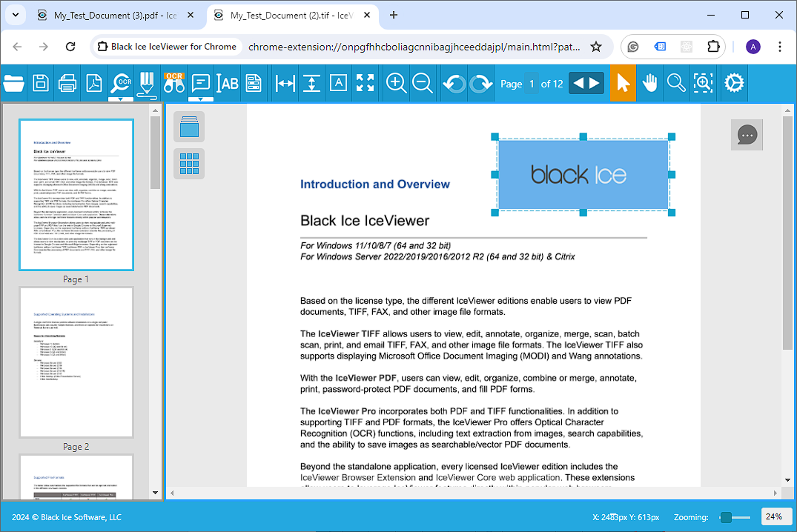Open a file with the folder icon
The image size is (797, 532).
coord(14,83)
